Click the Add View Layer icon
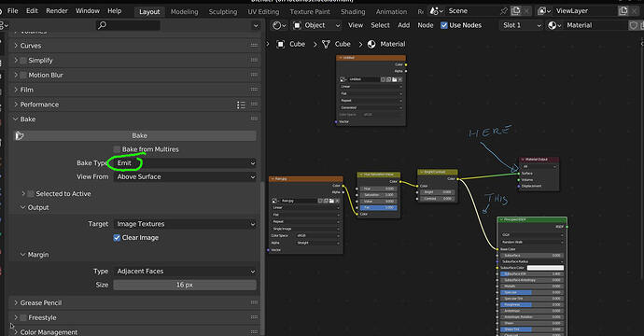The width and height of the screenshot is (644, 336). [x=623, y=11]
